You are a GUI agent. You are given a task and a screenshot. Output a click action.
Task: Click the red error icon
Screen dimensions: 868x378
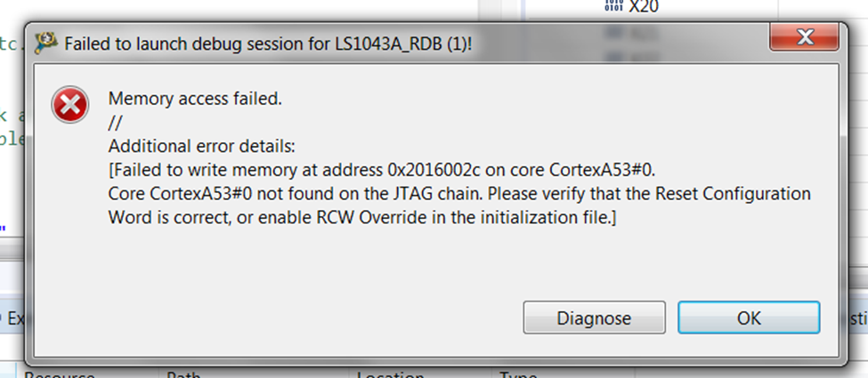(x=69, y=107)
